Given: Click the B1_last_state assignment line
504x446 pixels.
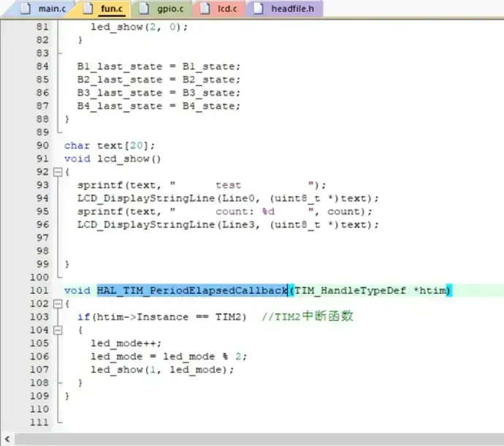Looking at the screenshot, I should pyautogui.click(x=159, y=67).
